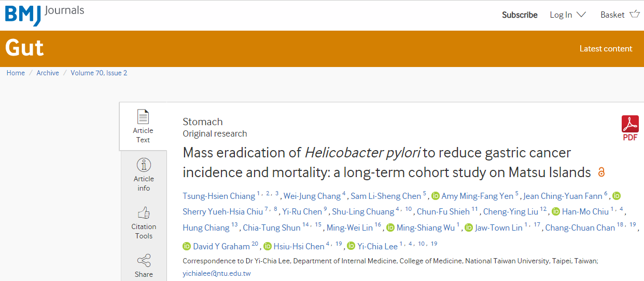This screenshot has width=644, height=281.
Task: Open the Article info icon
Action: click(144, 165)
